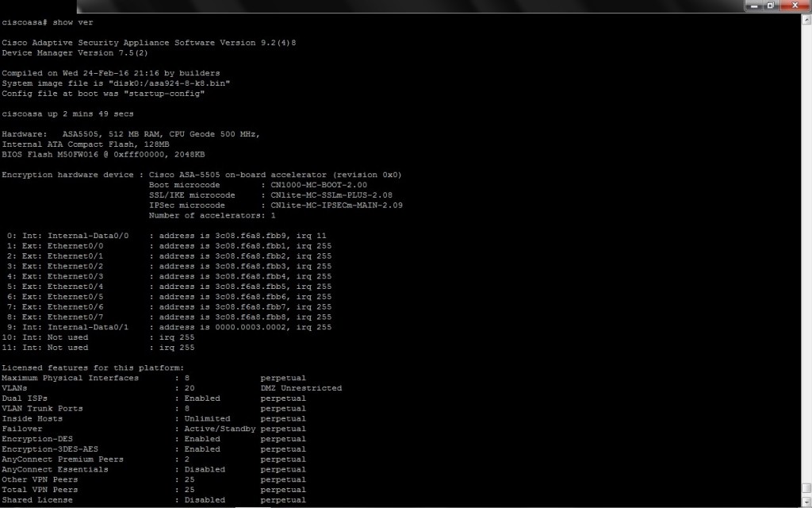Screen dimensions: 812x508
Task: Click the 'Ethernet0/6' interface name
Action: tap(75, 307)
